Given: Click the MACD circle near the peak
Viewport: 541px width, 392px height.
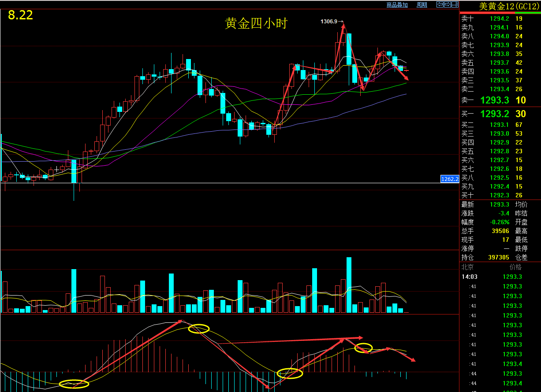Looking at the screenshot, I should point(199,329).
